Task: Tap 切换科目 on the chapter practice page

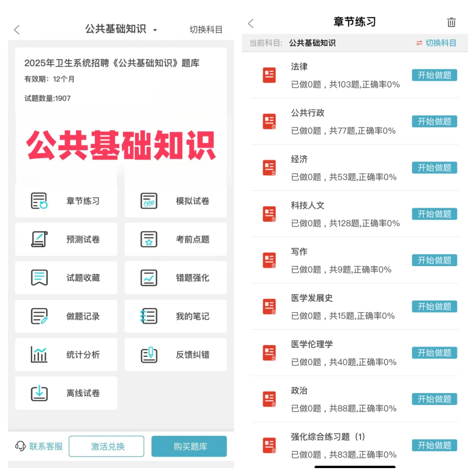Action: [441, 44]
